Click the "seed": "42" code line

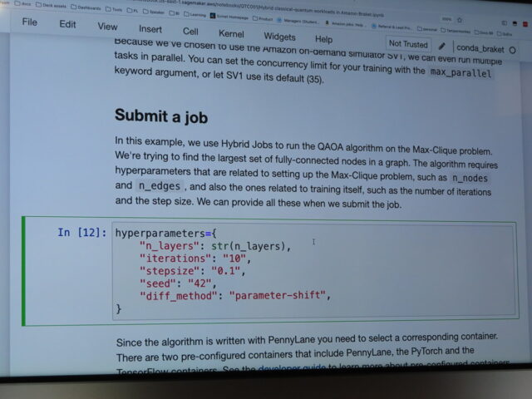click(x=178, y=283)
